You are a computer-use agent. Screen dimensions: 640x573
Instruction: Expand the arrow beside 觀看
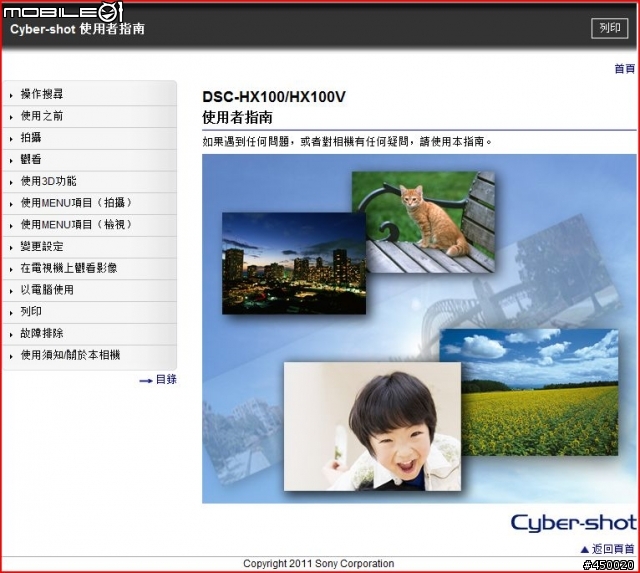click(11, 160)
